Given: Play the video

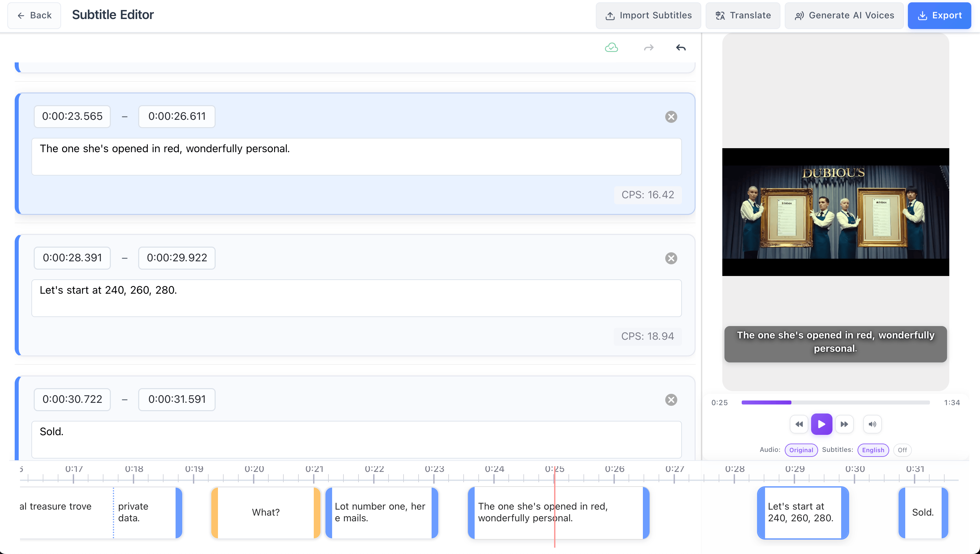Looking at the screenshot, I should tap(822, 424).
